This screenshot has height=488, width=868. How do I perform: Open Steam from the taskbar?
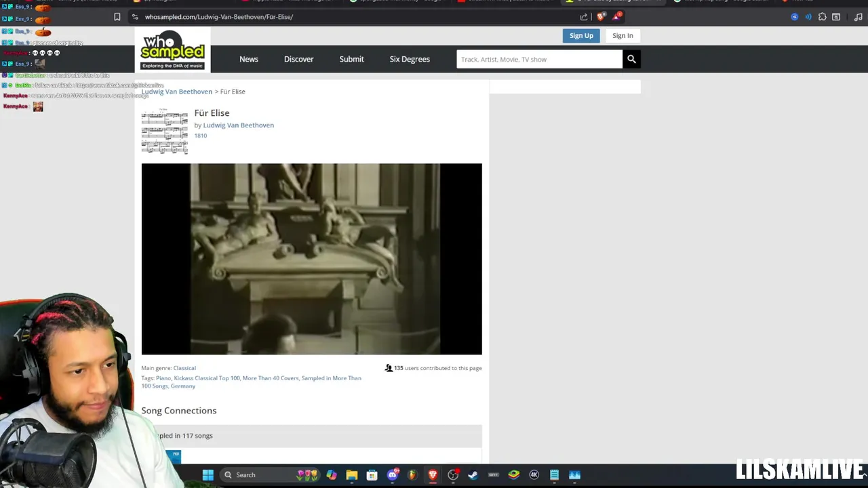[473, 474]
